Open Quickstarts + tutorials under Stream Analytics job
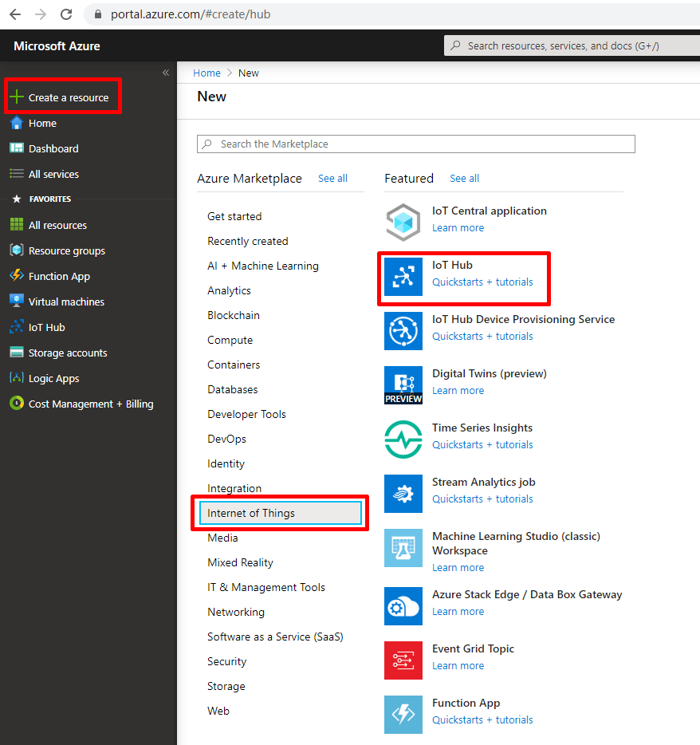 point(482,499)
